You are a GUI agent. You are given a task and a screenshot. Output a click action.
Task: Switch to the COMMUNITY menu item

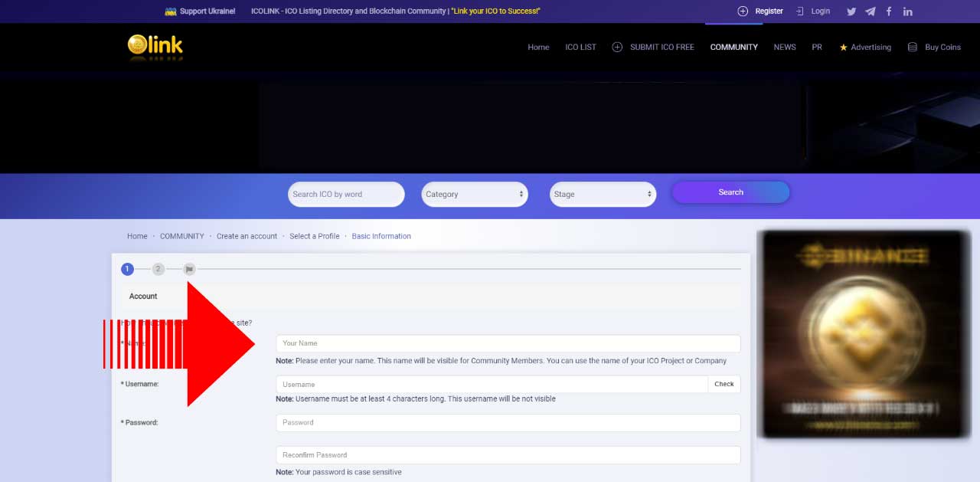point(733,47)
